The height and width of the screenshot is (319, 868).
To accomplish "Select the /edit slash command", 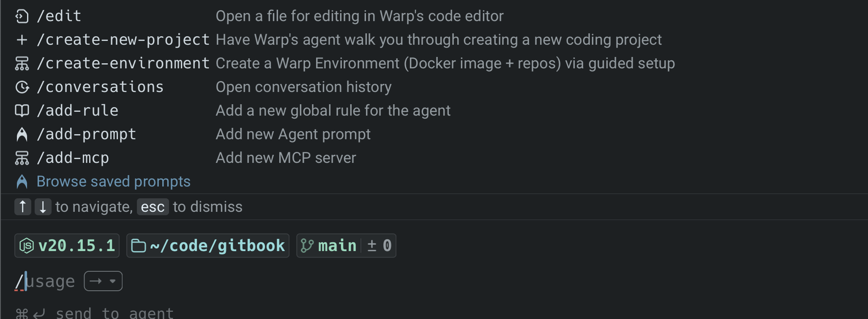I will click(x=59, y=16).
